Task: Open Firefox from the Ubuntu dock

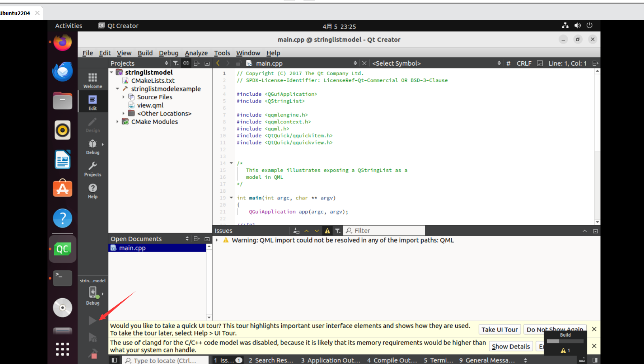Action: (x=63, y=42)
